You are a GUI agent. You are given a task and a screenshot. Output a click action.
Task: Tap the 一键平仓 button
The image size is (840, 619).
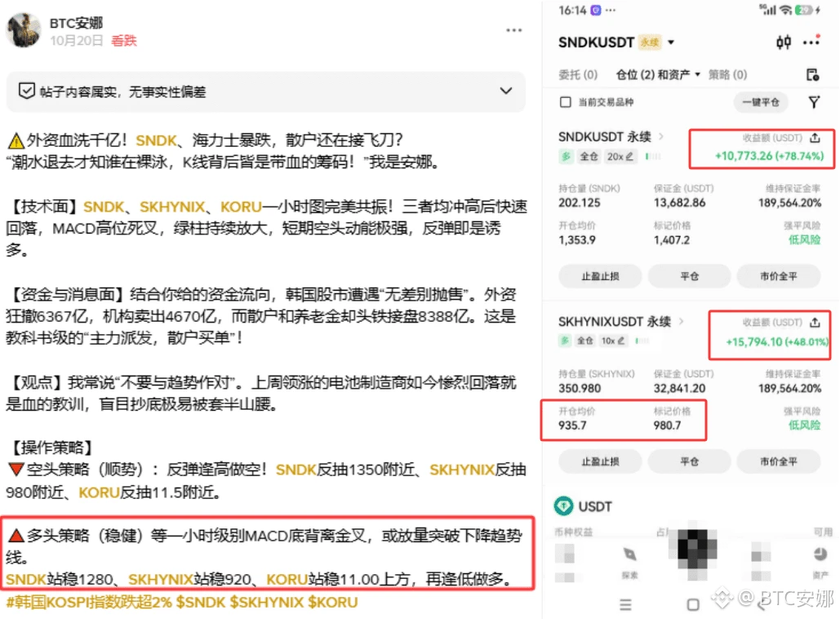[760, 102]
